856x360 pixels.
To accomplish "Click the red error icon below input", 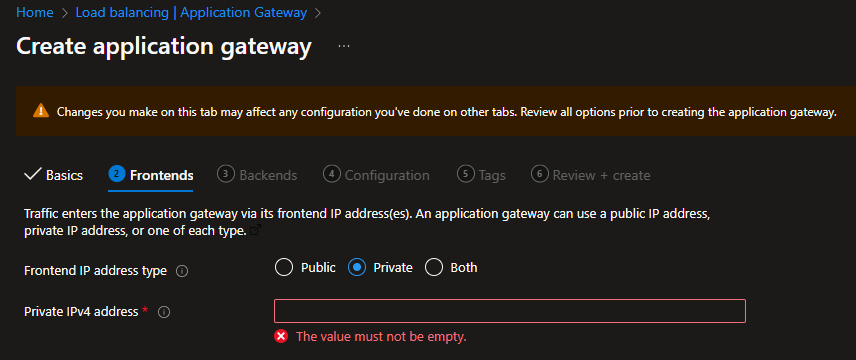I will pyautogui.click(x=281, y=336).
